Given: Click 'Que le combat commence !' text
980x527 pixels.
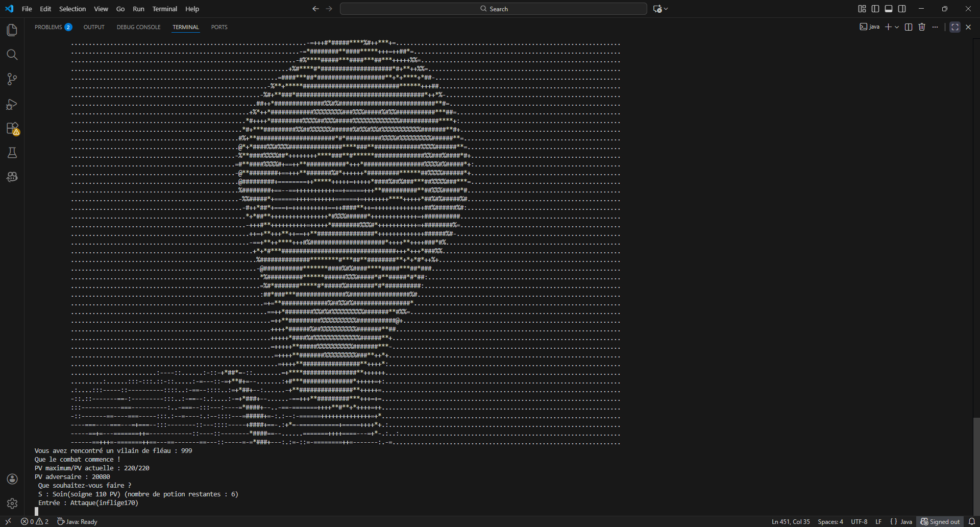Looking at the screenshot, I should coord(77,459).
